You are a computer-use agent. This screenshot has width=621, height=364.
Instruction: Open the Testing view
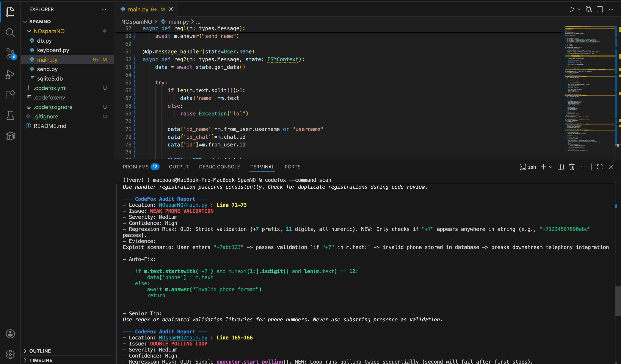tap(10, 115)
